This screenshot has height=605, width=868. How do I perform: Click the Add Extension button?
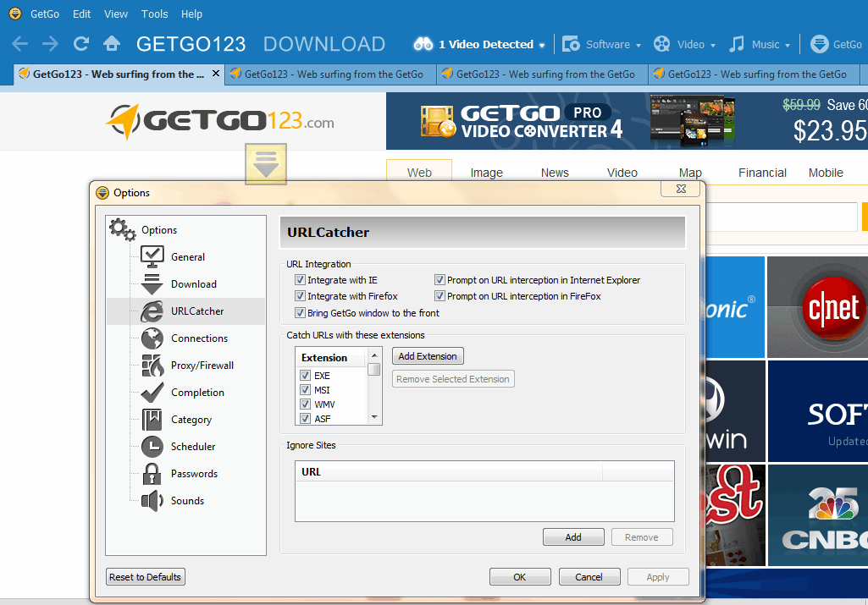point(428,356)
